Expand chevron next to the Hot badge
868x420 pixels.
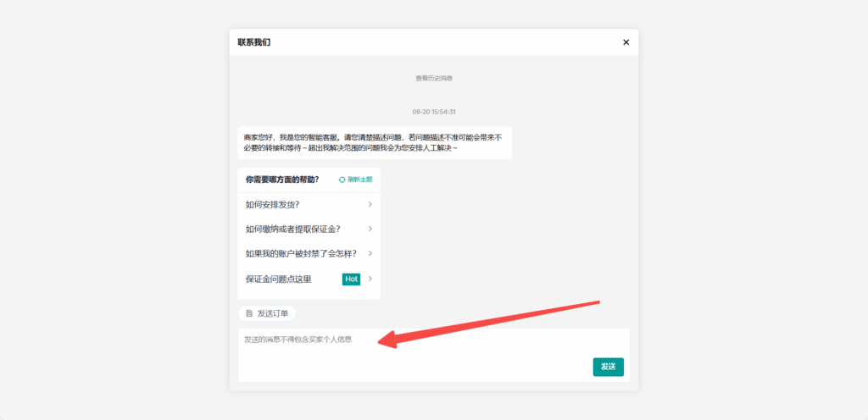tap(370, 279)
